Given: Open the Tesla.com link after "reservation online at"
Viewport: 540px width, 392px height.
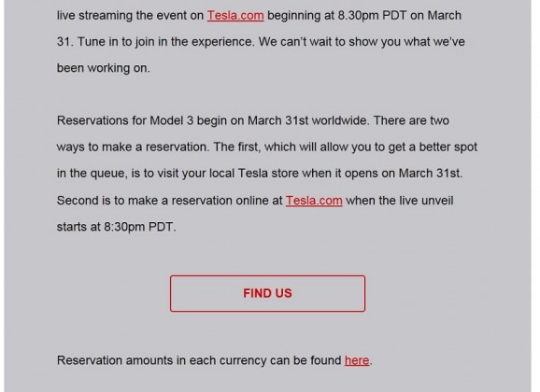Looking at the screenshot, I should click(x=314, y=201).
